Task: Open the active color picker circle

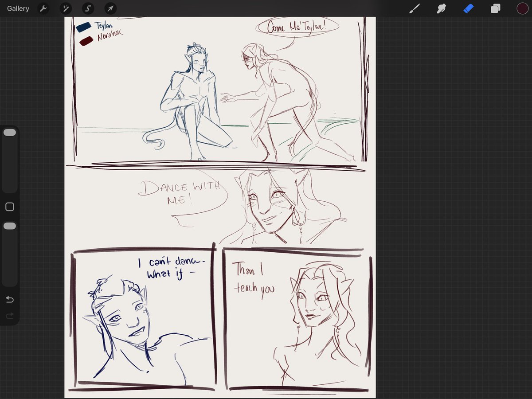Action: (x=522, y=8)
